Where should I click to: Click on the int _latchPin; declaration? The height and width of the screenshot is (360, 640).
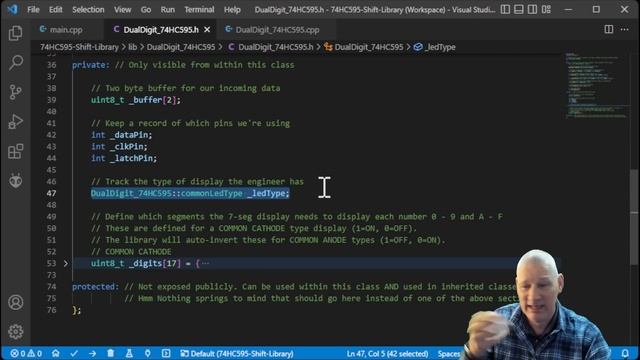[124, 158]
